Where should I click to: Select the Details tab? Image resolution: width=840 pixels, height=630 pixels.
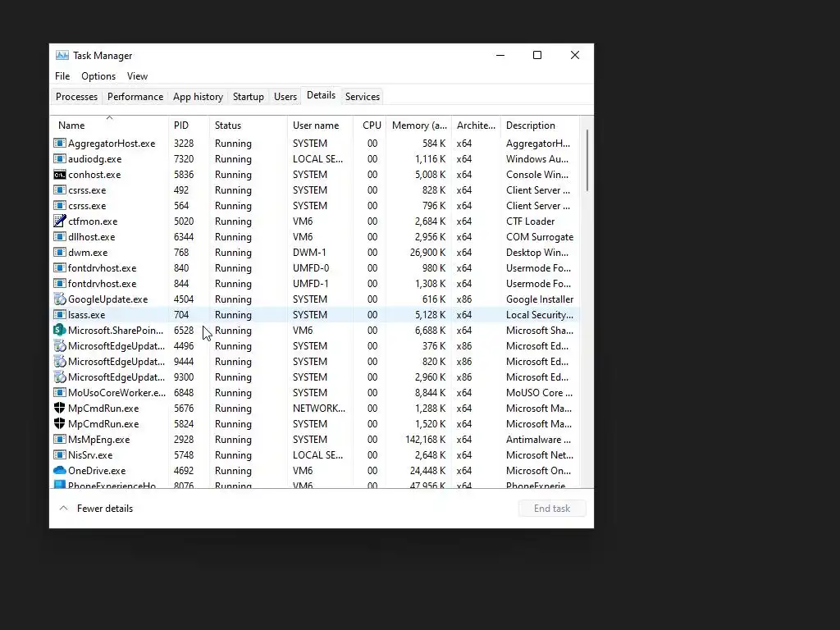coord(321,95)
